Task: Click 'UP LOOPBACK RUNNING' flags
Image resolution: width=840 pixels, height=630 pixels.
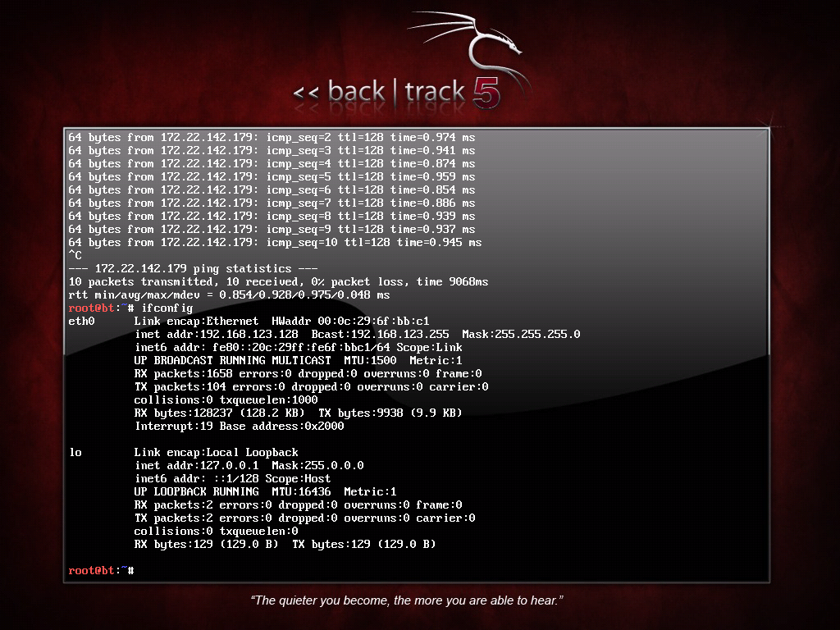Action: pyautogui.click(x=197, y=492)
